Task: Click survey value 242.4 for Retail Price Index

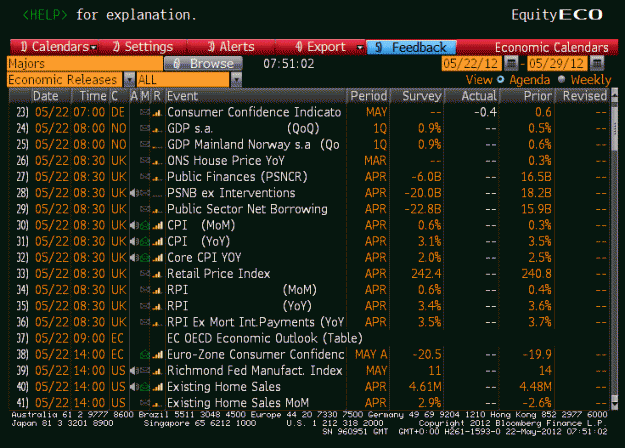Action: (x=426, y=274)
